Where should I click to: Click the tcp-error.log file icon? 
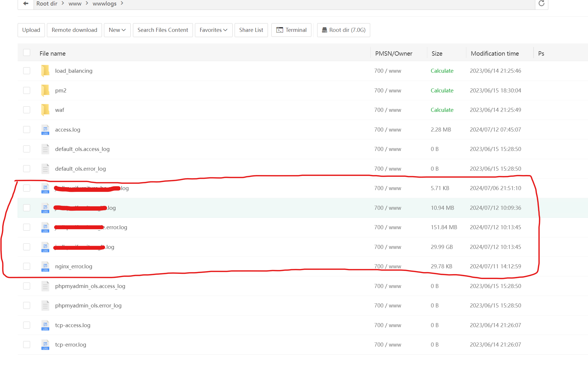coord(45,345)
